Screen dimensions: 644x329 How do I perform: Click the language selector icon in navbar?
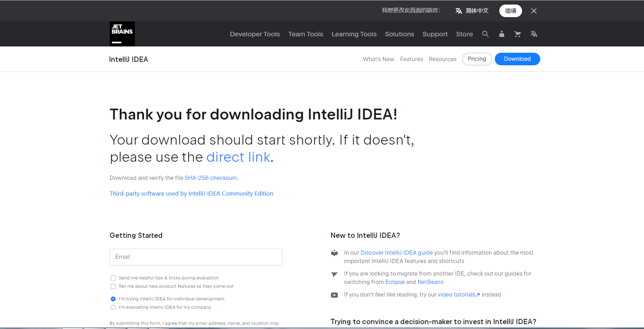[534, 34]
